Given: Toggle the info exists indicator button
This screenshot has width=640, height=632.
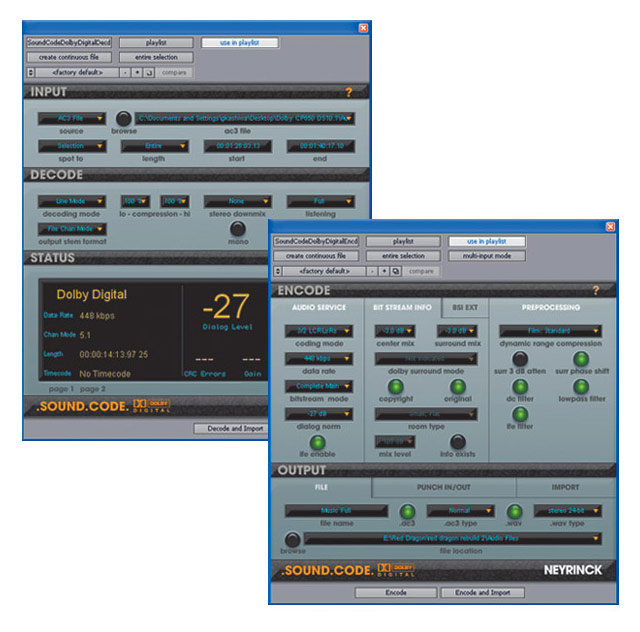Looking at the screenshot, I should 457,441.
